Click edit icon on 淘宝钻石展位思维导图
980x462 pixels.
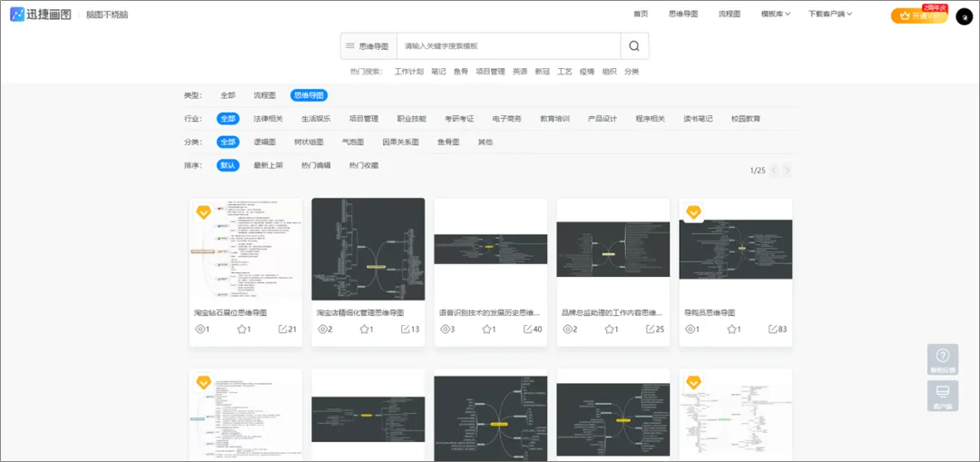[282, 329]
